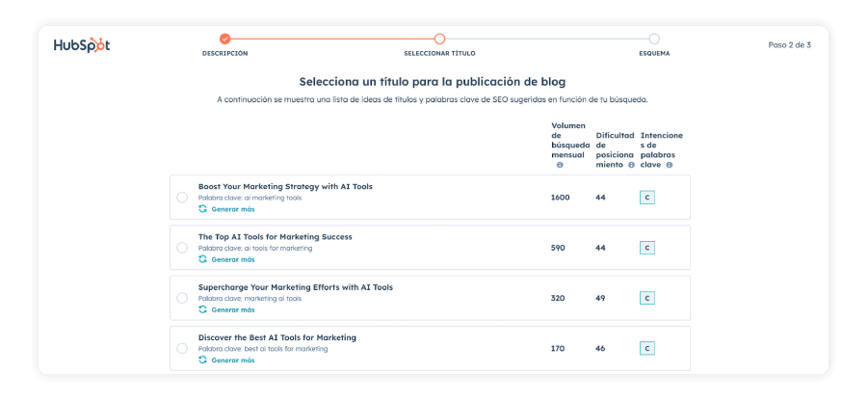Open info icon for Volumen de búsqueda mensual
The width and height of the screenshot is (868, 401).
point(560,165)
